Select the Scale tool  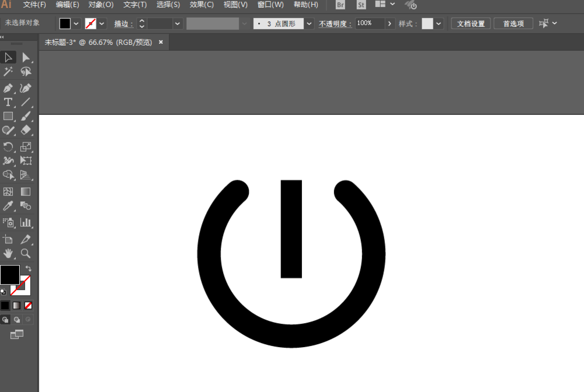[x=26, y=146]
